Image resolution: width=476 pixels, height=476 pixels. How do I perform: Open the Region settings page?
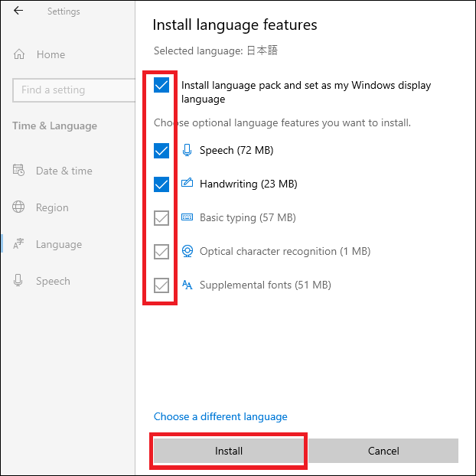click(x=52, y=207)
